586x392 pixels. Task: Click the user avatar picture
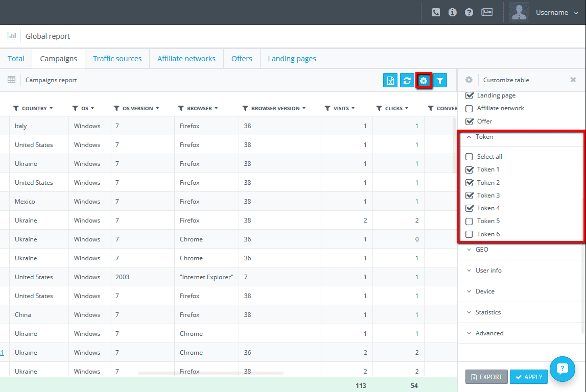[519, 12]
